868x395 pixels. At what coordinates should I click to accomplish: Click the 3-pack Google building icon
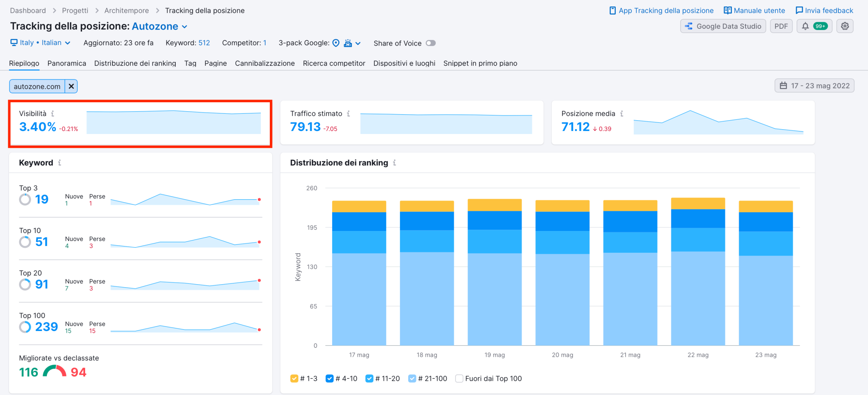pos(348,43)
